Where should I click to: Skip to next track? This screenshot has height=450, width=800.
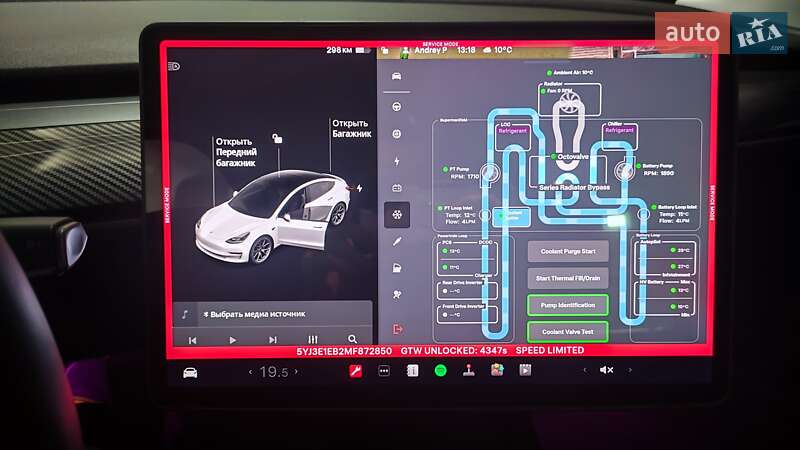click(273, 340)
